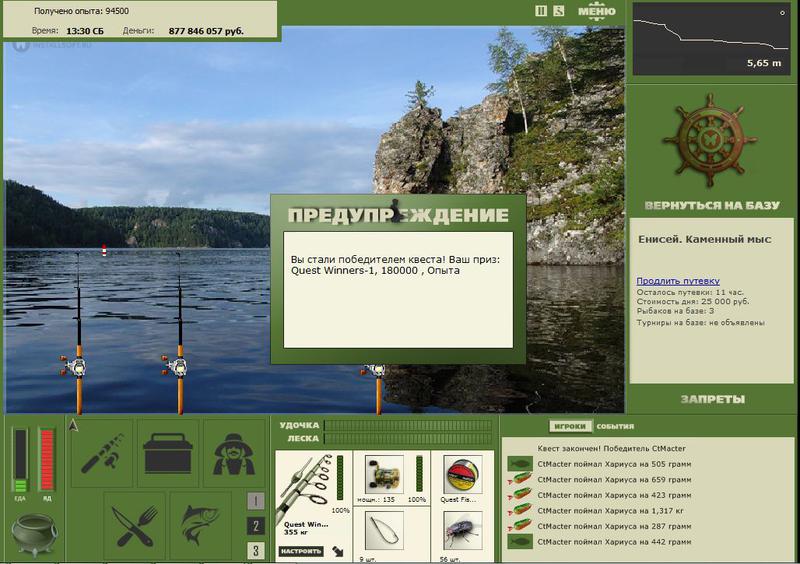This screenshot has height=564, width=800.
Task: Click ВЕРНУТЬСЯ НА БАЗУ
Action: [712, 205]
